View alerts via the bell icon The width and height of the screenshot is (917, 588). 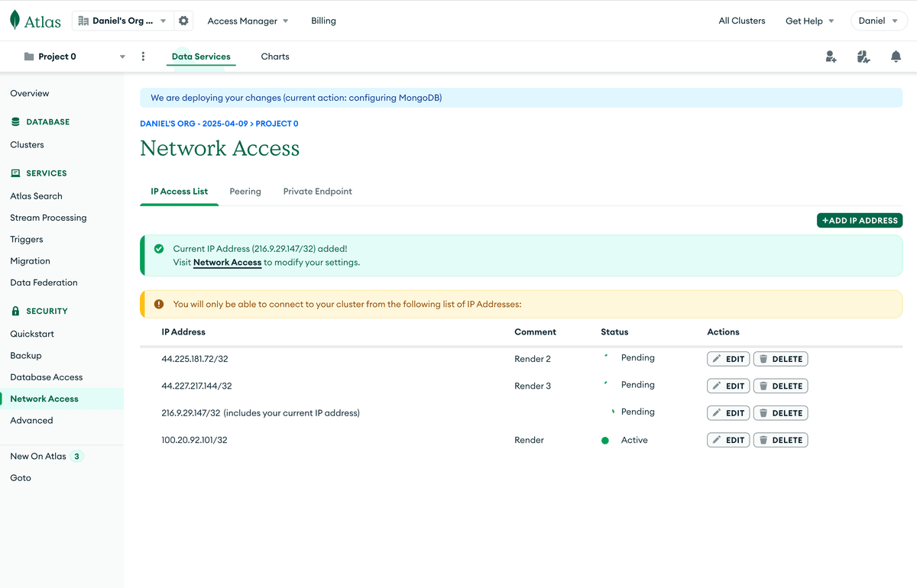pyautogui.click(x=895, y=57)
